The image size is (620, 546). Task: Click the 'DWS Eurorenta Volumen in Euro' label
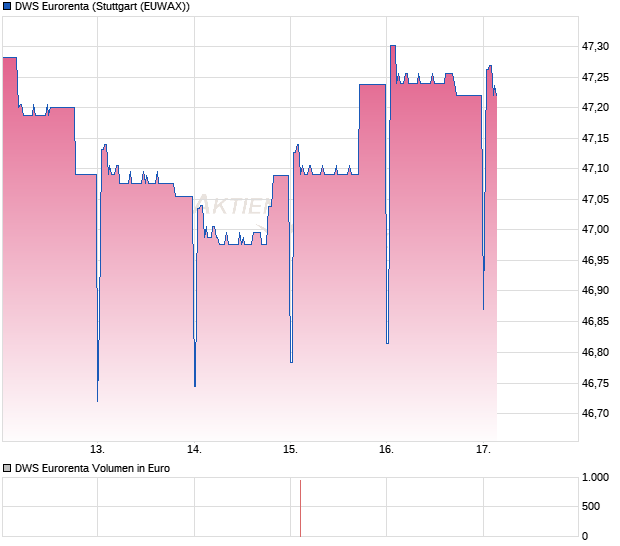click(x=92, y=469)
